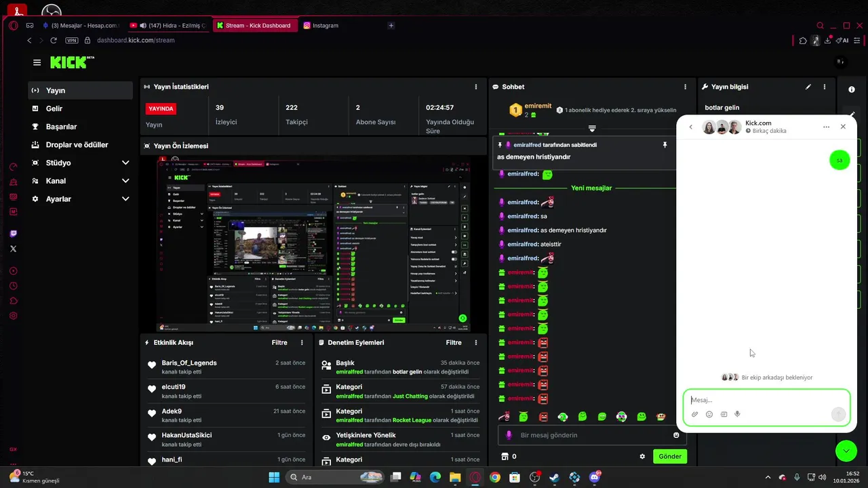Click Just Chatting category link
The height and width of the screenshot is (488, 868).
coord(410,396)
